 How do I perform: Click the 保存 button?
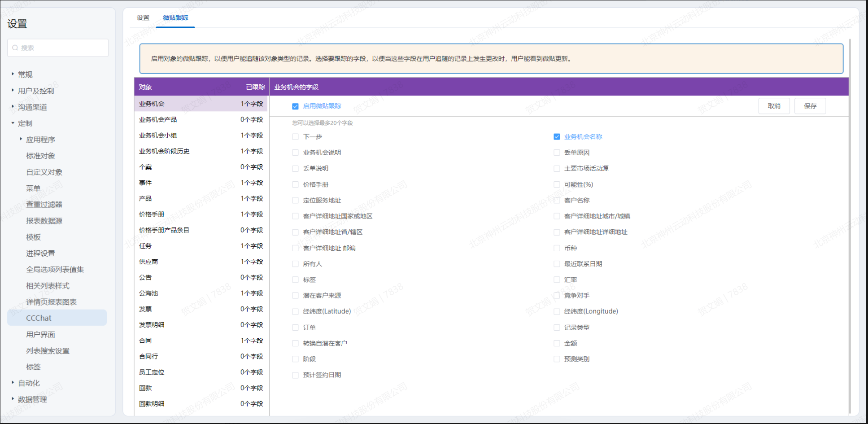tap(810, 106)
